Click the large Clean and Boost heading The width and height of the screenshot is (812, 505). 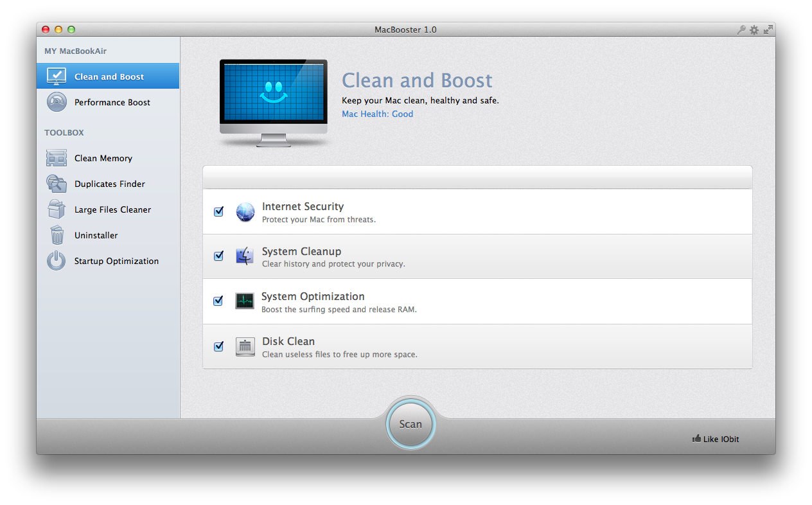tap(417, 80)
